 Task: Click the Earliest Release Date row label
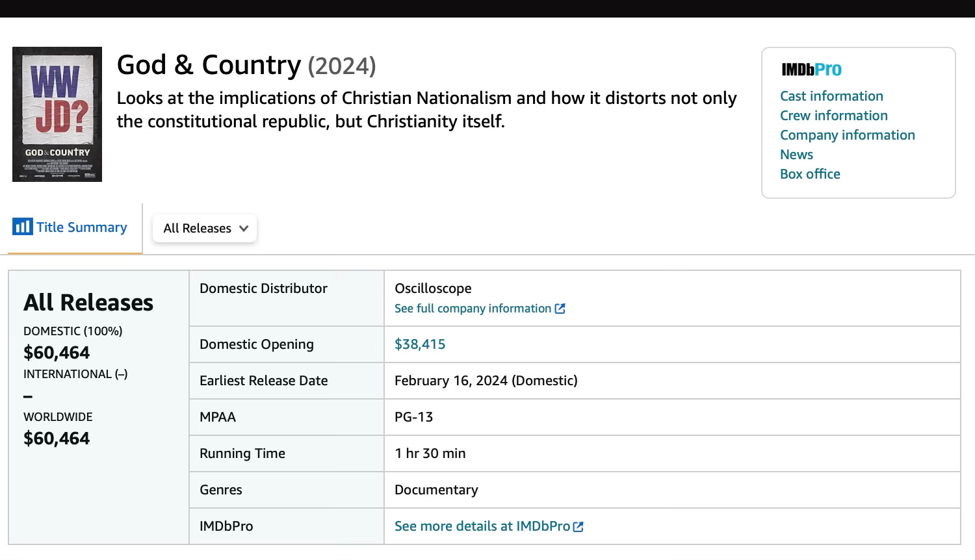point(264,381)
